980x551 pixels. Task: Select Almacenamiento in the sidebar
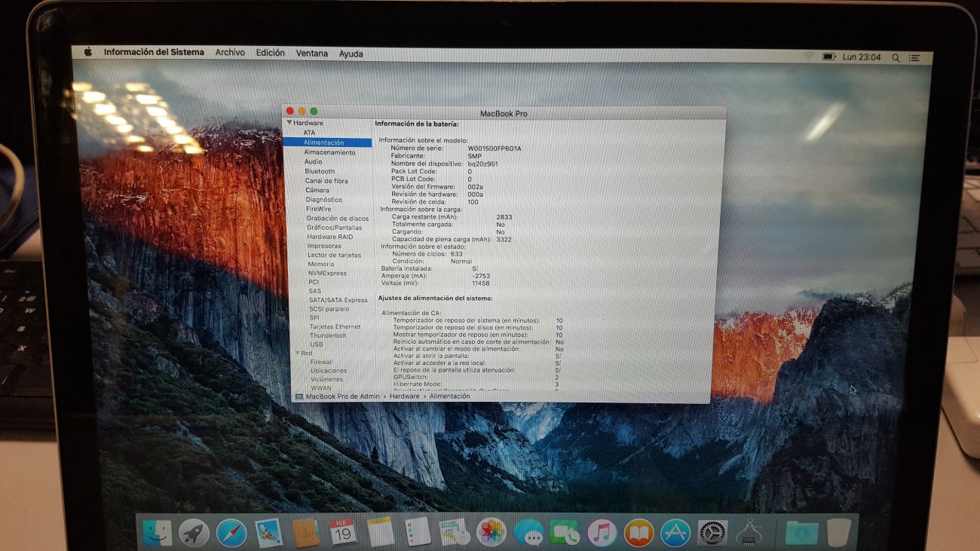coord(329,152)
